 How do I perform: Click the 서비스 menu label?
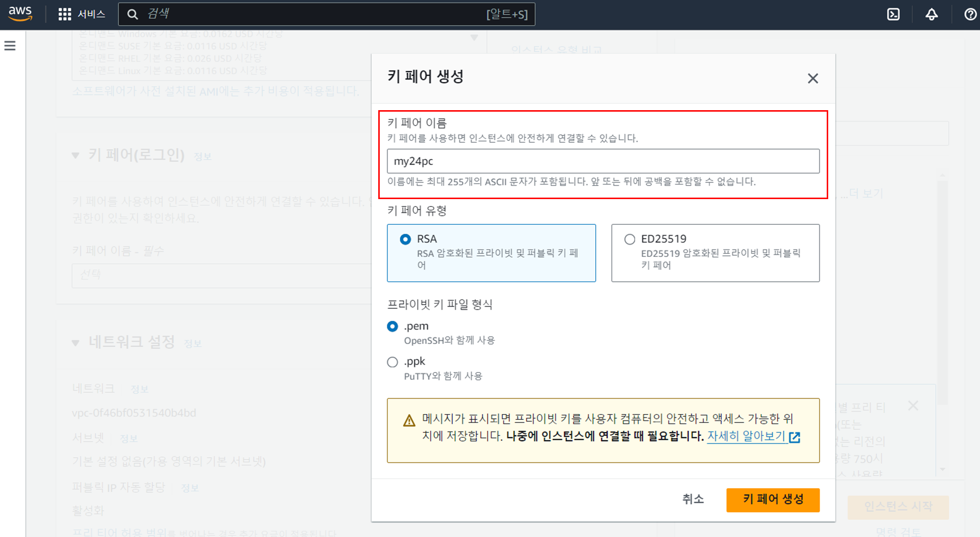91,14
